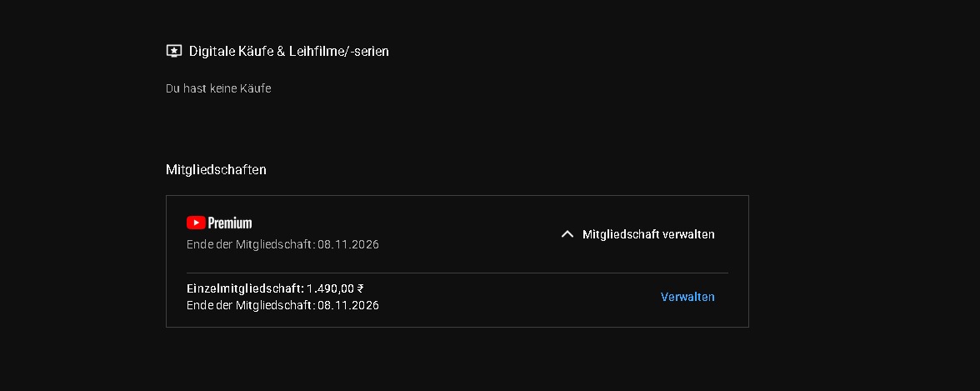The image size is (980, 391).
Task: Click the "Ende der Mitgliedschaft" label under Premium
Action: (250, 244)
